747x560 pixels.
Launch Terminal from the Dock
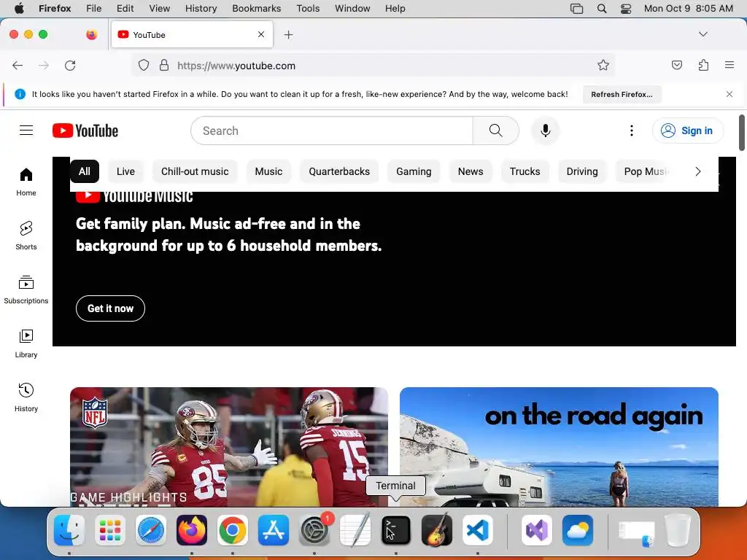pos(396,530)
